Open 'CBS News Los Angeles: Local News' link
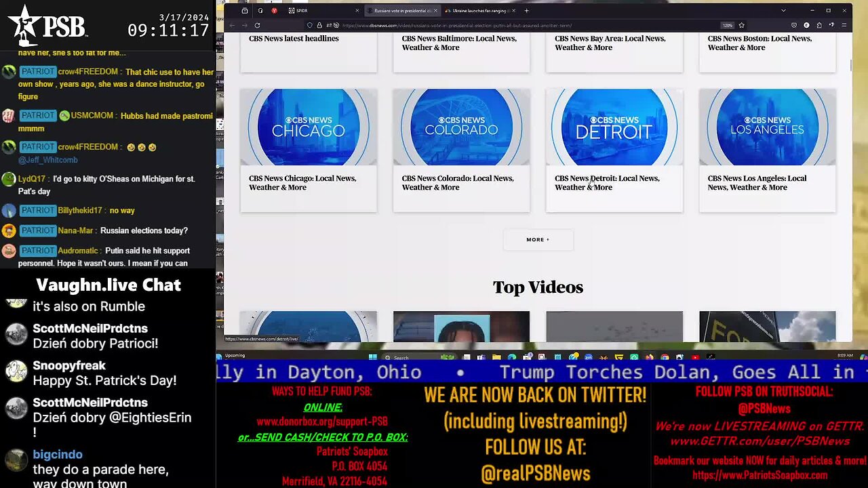868x488 pixels. coord(757,183)
